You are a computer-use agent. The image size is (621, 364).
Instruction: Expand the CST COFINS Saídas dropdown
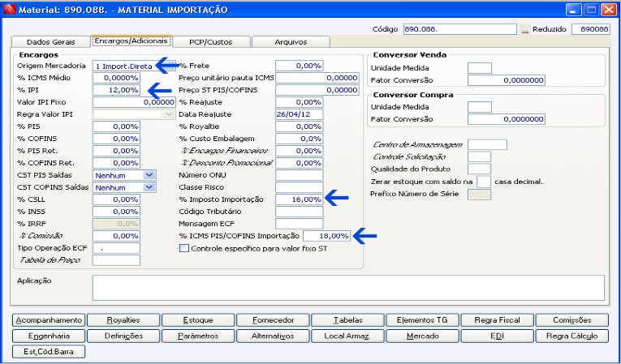pyautogui.click(x=149, y=187)
